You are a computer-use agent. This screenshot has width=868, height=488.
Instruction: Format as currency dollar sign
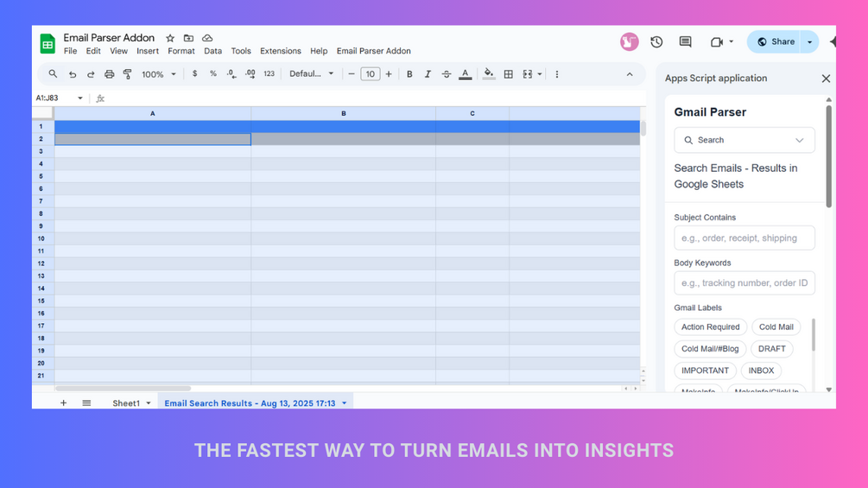pyautogui.click(x=194, y=73)
